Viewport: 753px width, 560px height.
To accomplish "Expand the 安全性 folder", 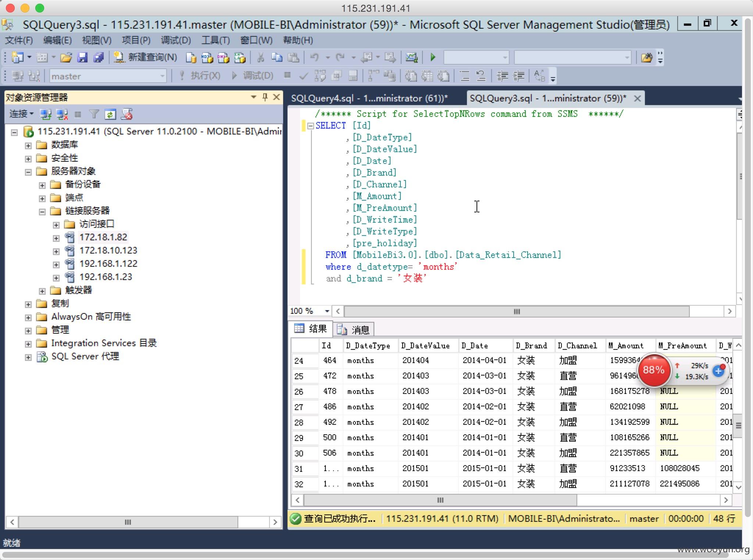I will pyautogui.click(x=28, y=159).
